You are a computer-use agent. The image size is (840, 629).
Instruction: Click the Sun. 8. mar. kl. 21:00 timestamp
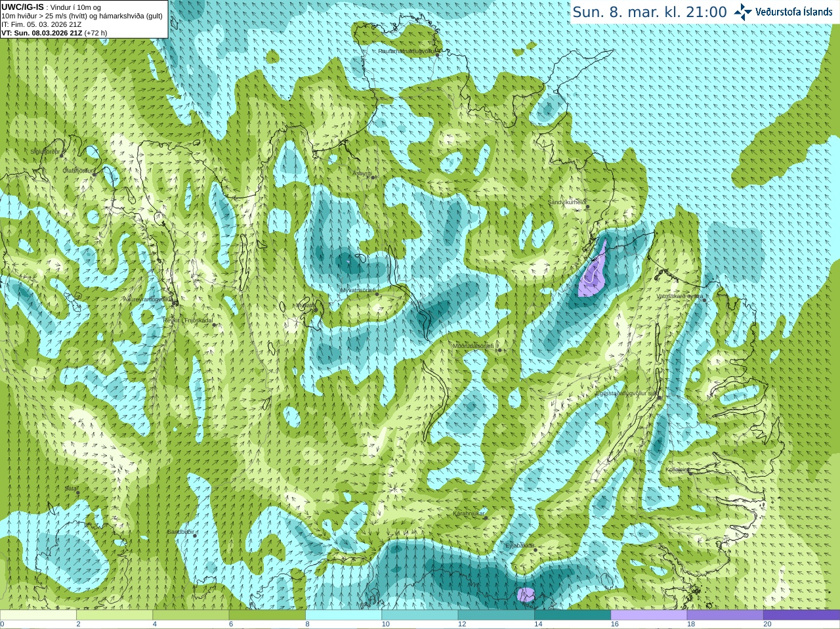[x=650, y=12]
